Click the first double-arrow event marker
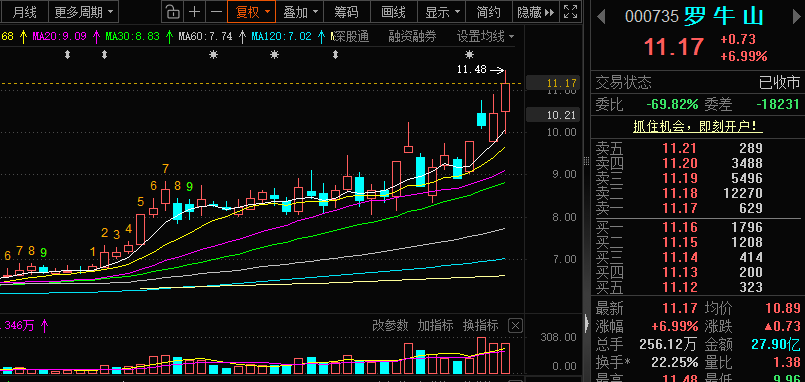This screenshot has width=805, height=382. pos(67,54)
